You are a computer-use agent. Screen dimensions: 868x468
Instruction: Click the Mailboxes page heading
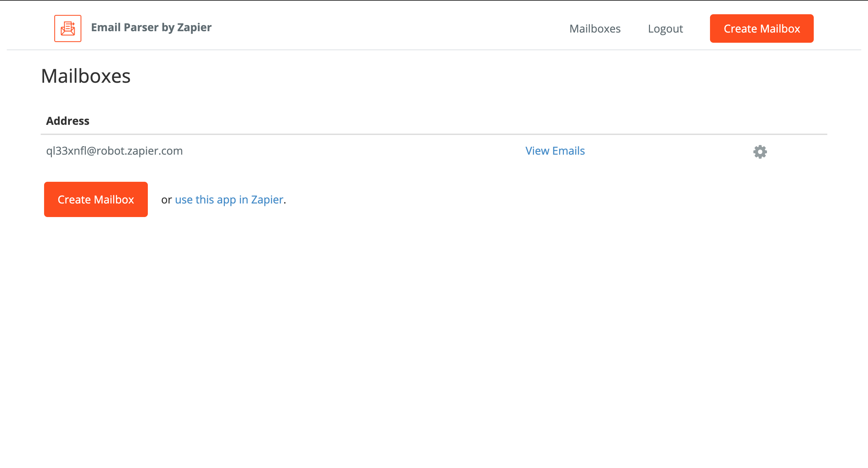[86, 76]
